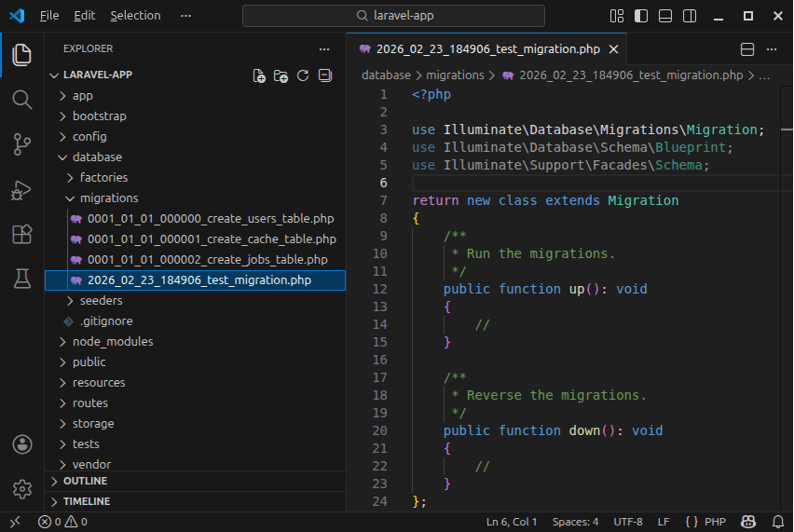Open notifications bell
Image resolution: width=794 pixels, height=532 pixels.
point(778,522)
